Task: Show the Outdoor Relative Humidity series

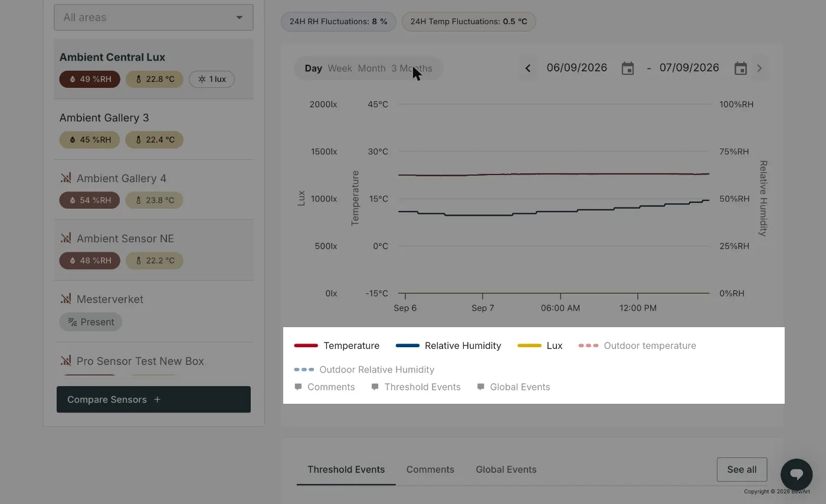Action: (364, 370)
